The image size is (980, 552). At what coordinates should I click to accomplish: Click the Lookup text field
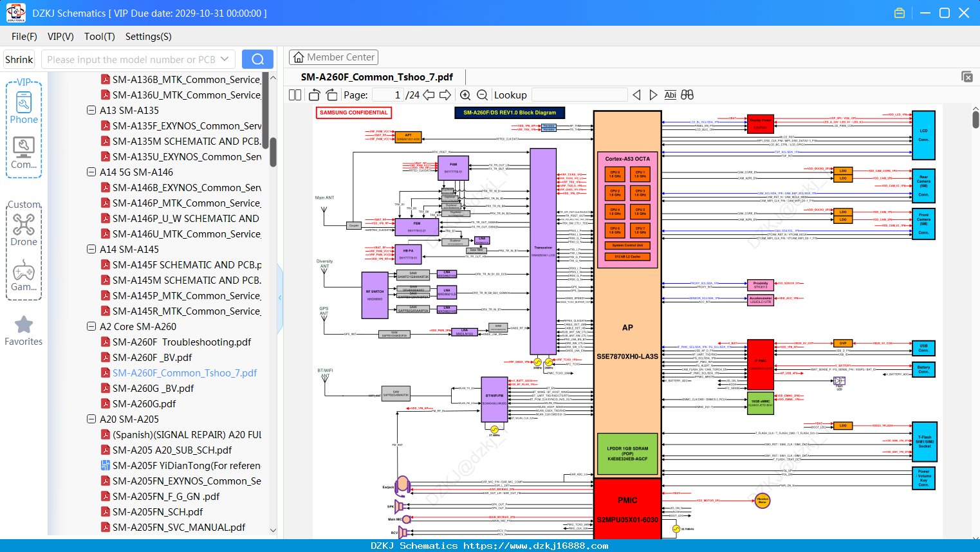coord(579,95)
